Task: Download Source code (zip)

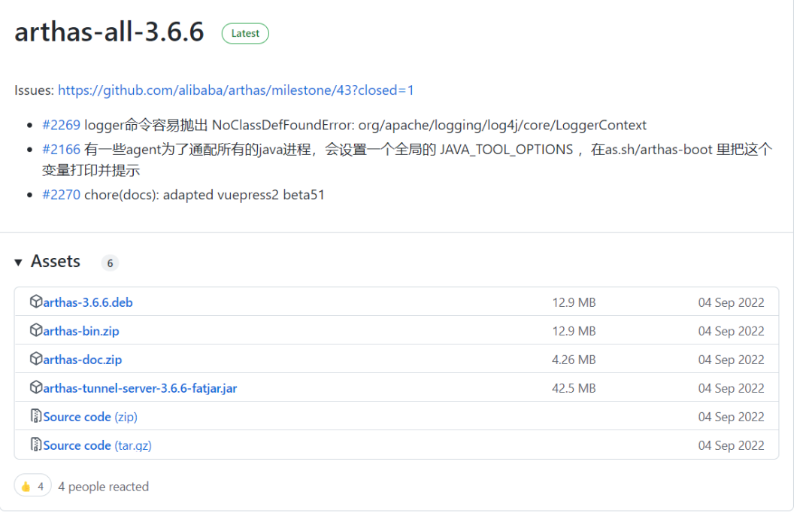Action: (x=90, y=417)
